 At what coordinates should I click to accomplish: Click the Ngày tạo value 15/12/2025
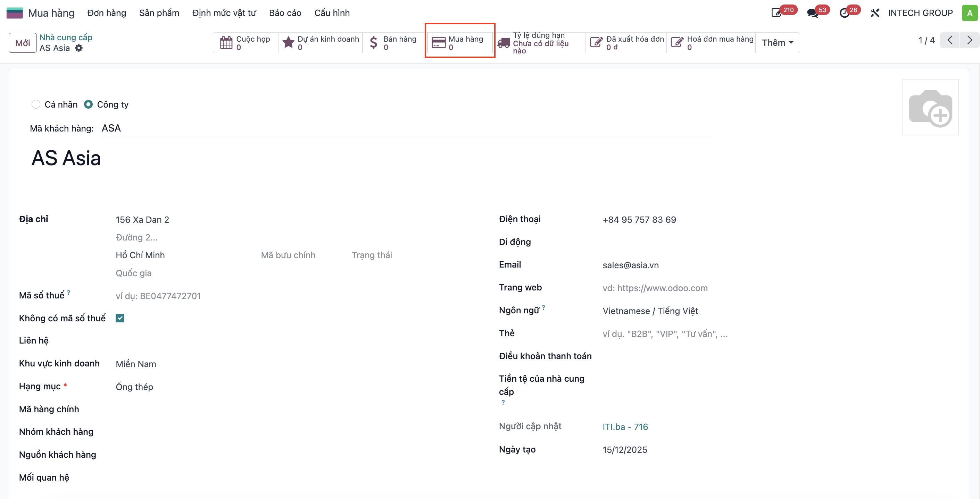point(625,450)
